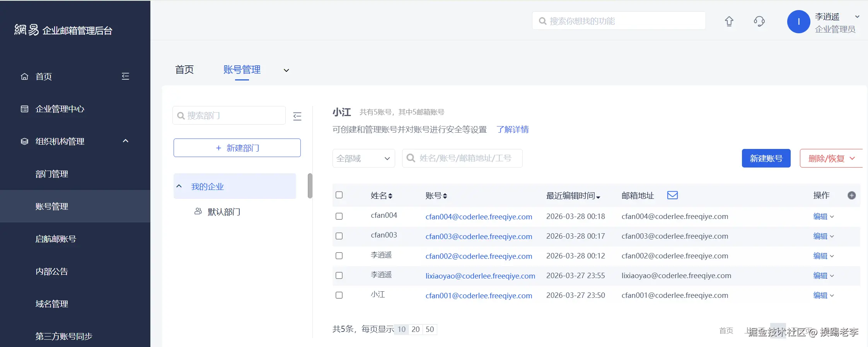Check the cfan001 小江 row checkbox
Viewport: 868px width, 347px height.
[x=339, y=295]
